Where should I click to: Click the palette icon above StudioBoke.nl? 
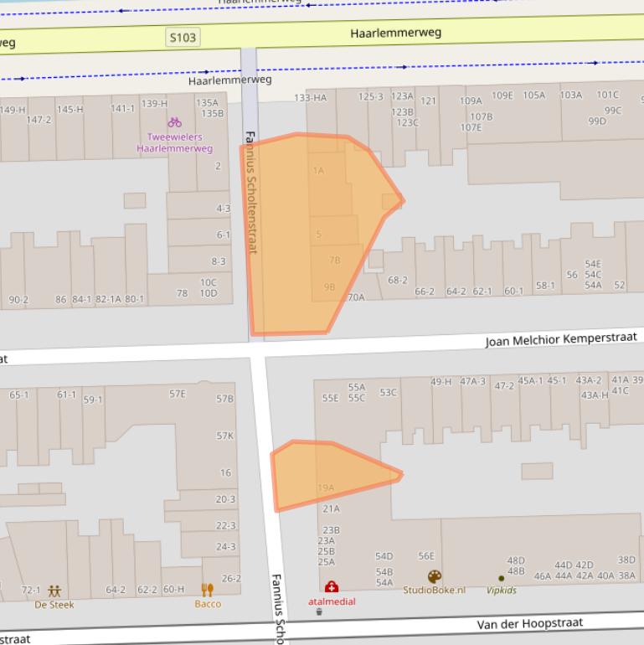pos(434,576)
